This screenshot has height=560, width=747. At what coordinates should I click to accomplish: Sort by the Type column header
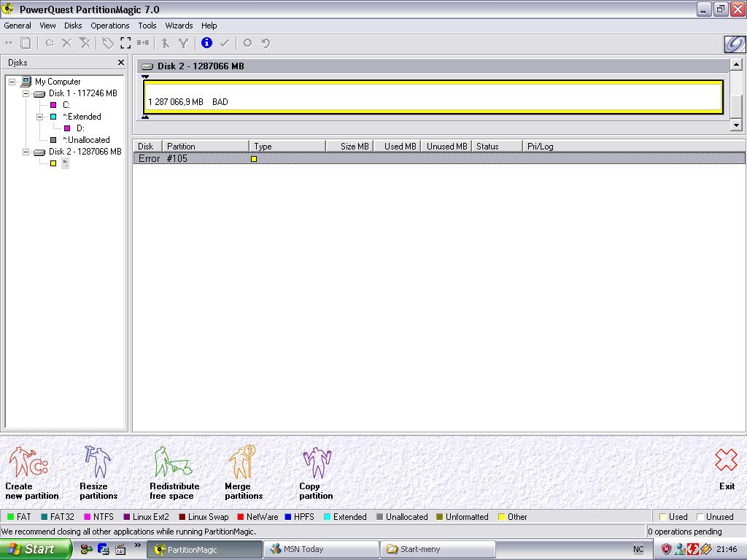287,146
